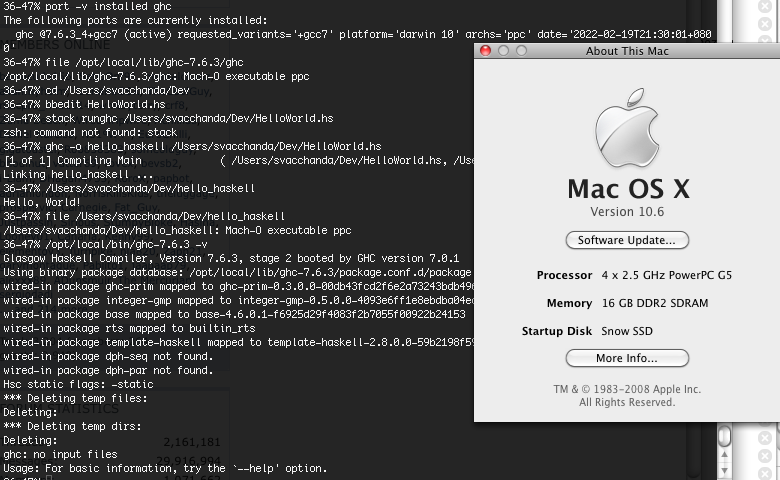Click "TM & © 1983–2008 Apple Inc." text
Image resolution: width=780 pixels, height=480 pixels.
click(x=627, y=389)
